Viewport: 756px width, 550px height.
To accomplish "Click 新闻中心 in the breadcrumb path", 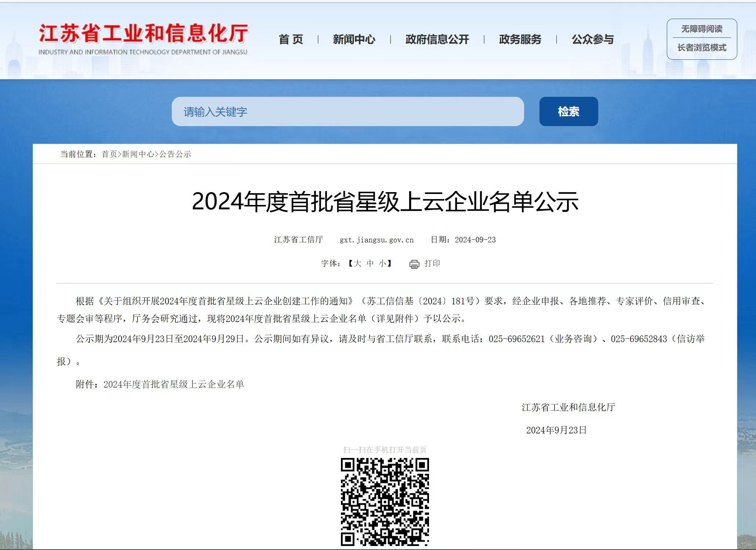I will (138, 154).
